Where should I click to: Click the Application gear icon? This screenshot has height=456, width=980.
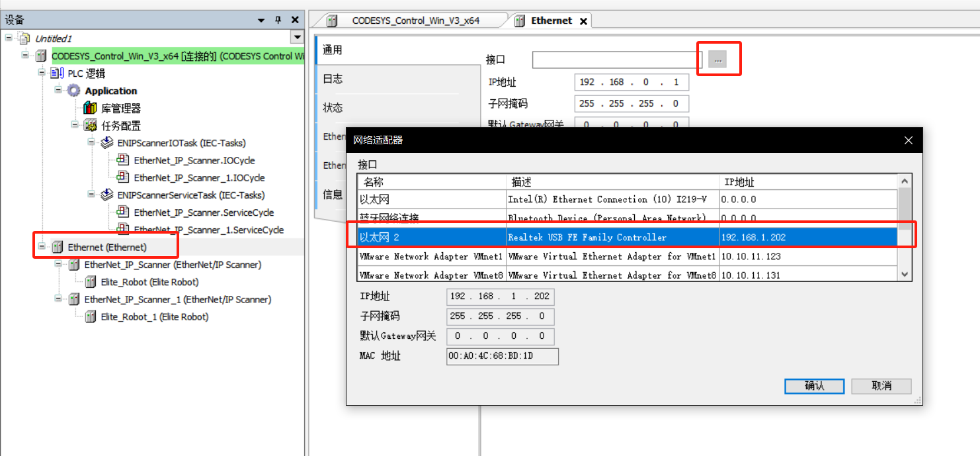pos(74,91)
